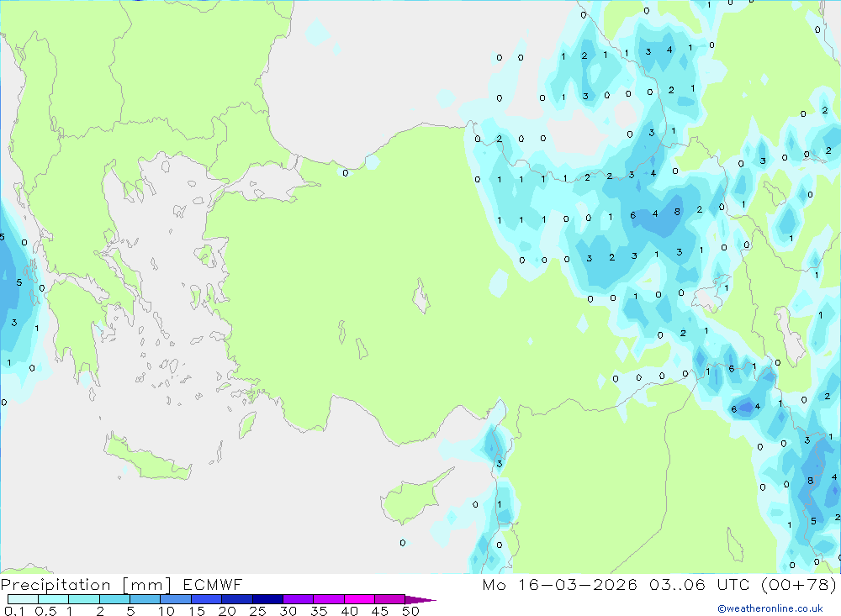Viewport: 841px width, 616px height.
Task: Click the 'Precipitation' title word
Action: pyautogui.click(x=56, y=585)
